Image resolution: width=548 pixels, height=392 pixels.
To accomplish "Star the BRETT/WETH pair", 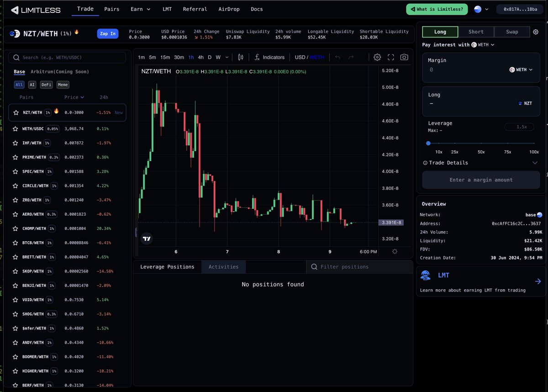I will click(x=16, y=257).
